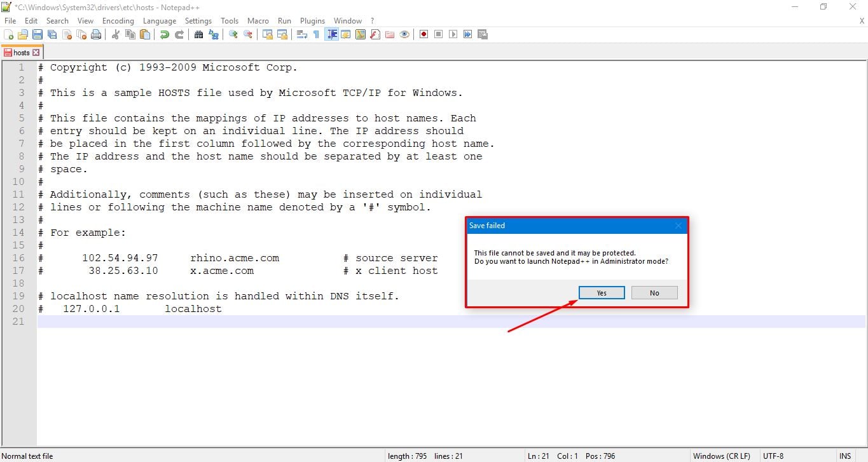
Task: Click 'Normal text file' in status bar
Action: 27,456
